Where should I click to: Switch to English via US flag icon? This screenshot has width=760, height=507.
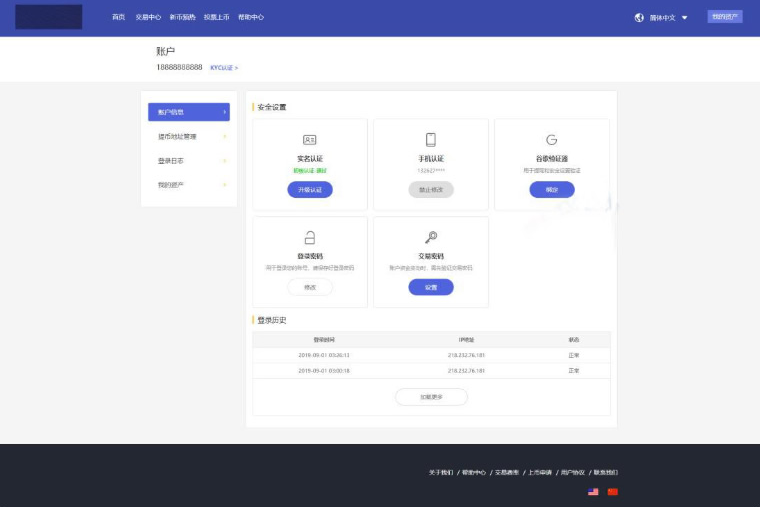point(593,492)
